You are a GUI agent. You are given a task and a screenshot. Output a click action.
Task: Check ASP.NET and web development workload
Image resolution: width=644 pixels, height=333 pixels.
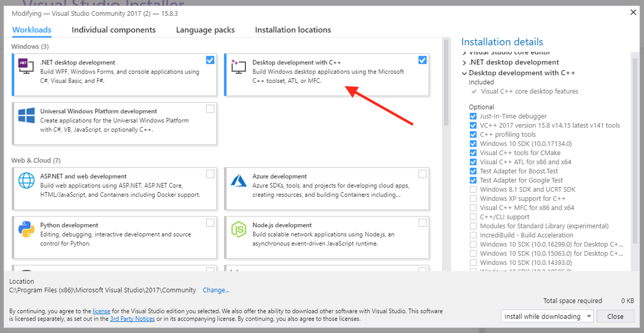coord(210,174)
